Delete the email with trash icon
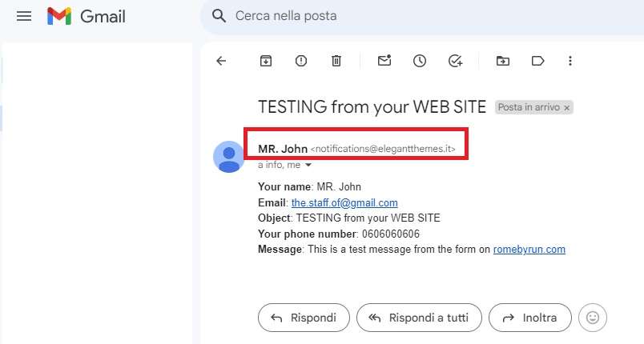The image size is (644, 344). (336, 61)
